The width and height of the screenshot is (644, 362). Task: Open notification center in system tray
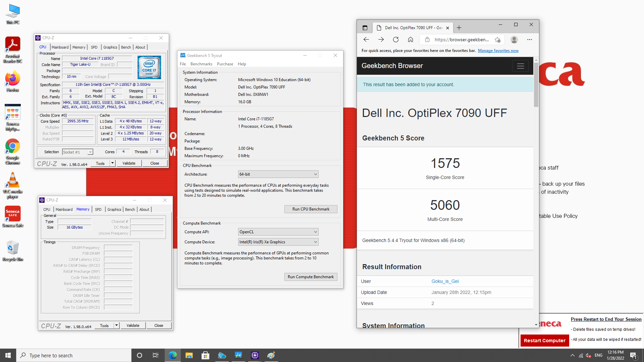click(634, 355)
